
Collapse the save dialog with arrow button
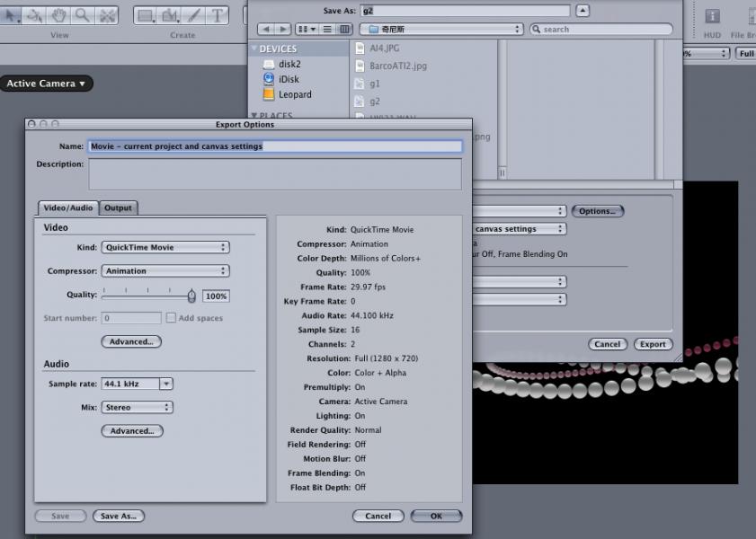tap(583, 10)
